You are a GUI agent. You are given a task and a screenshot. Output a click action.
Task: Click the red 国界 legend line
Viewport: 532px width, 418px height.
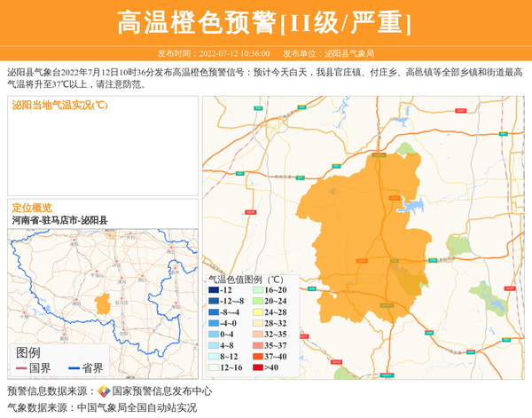[21, 367]
